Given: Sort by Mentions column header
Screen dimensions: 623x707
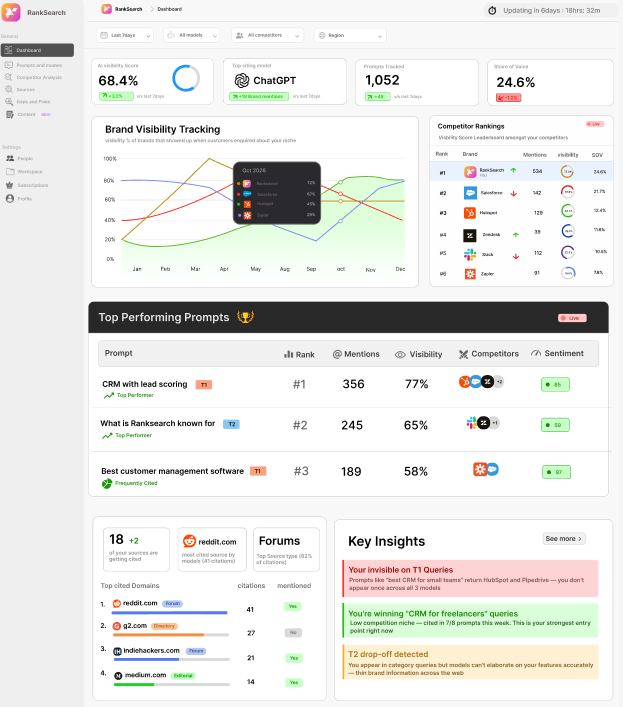Looking at the screenshot, I should tap(356, 354).
